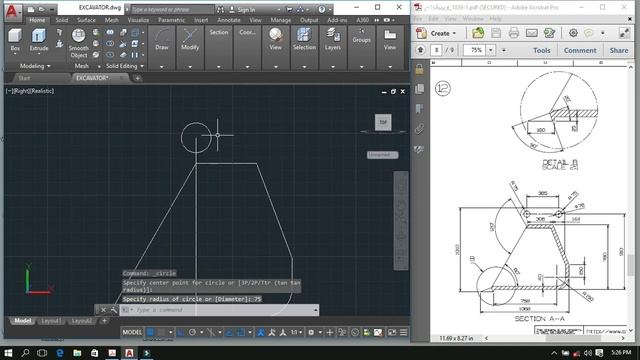The width and height of the screenshot is (640, 360).
Task: Switch to the Surface ribbon tab
Action: (x=86, y=20)
